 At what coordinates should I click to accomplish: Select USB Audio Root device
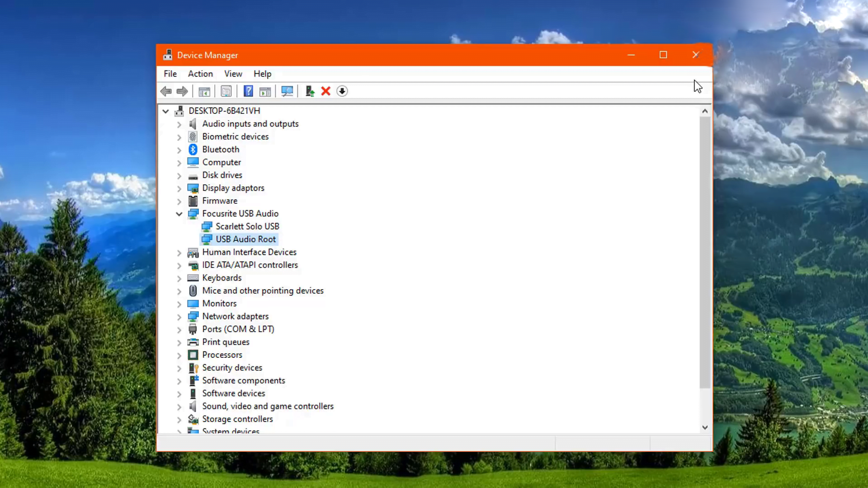coord(245,239)
